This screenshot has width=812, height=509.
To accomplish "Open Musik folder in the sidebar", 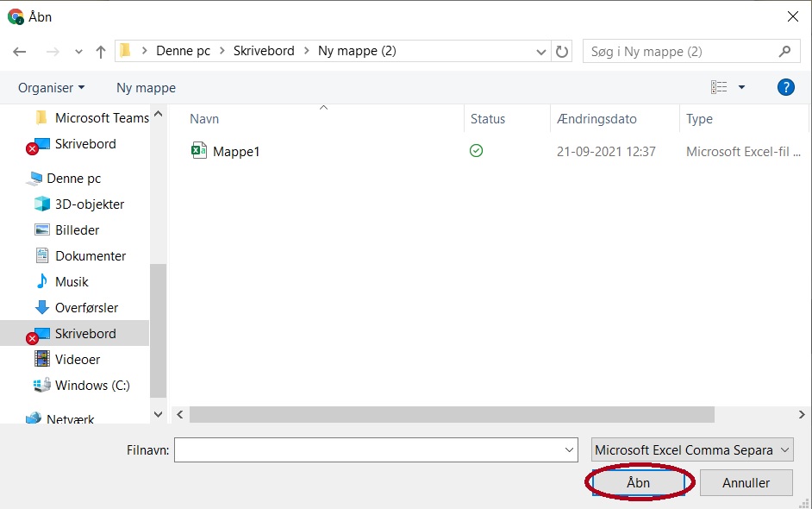I will [x=72, y=282].
